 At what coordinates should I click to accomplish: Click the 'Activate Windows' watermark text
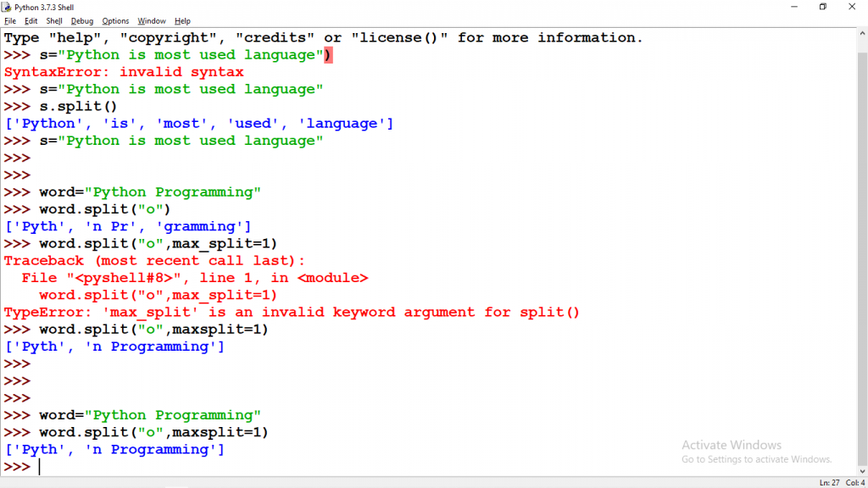point(731,444)
